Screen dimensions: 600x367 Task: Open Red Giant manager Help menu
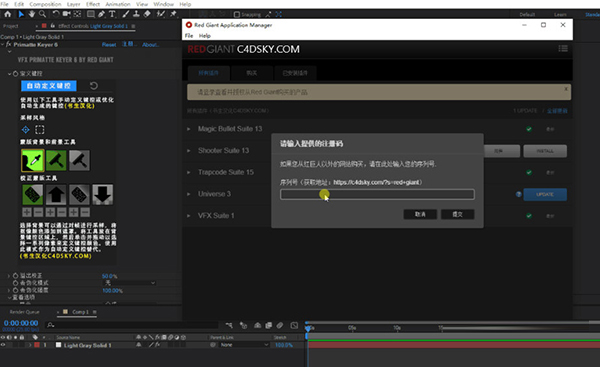tap(205, 36)
